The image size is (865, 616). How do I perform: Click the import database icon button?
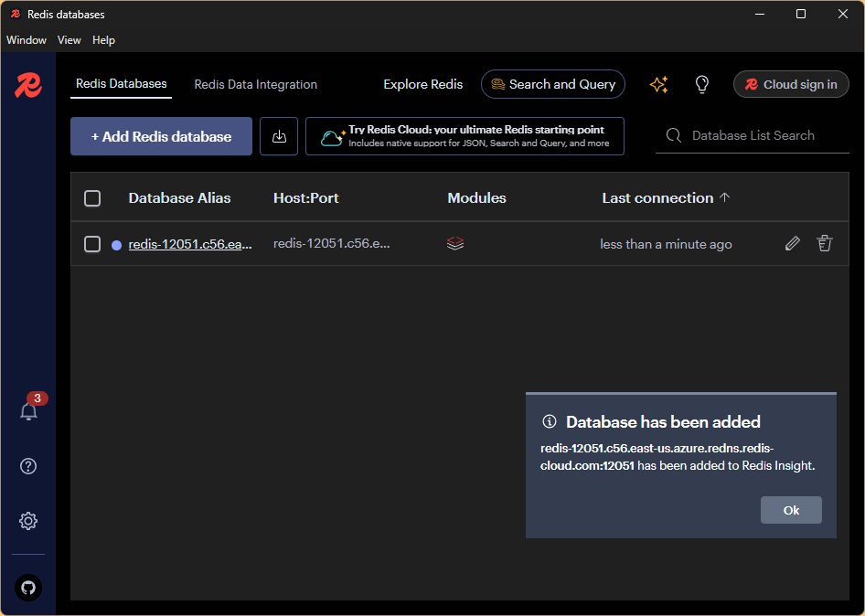(279, 136)
